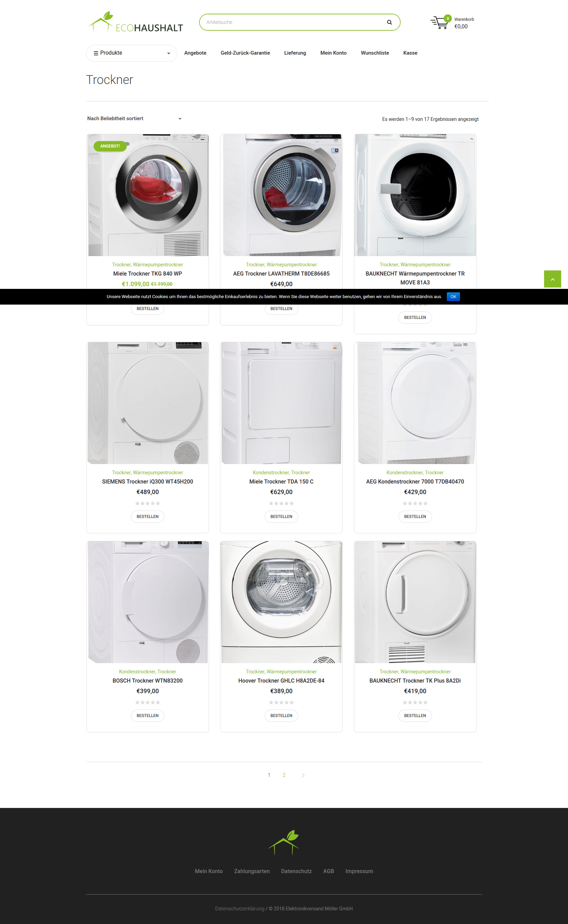568x924 pixels.
Task: Go to Geld-Zurück-Garantie page
Action: (245, 53)
